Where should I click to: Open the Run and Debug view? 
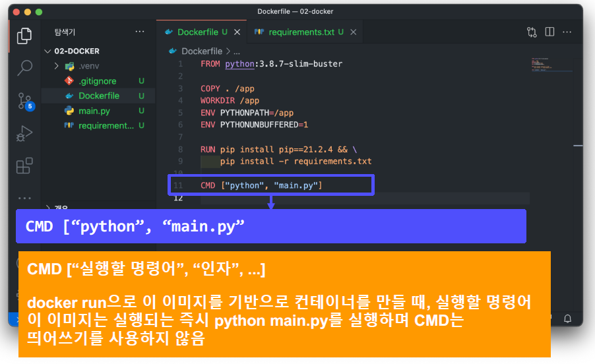click(x=24, y=133)
